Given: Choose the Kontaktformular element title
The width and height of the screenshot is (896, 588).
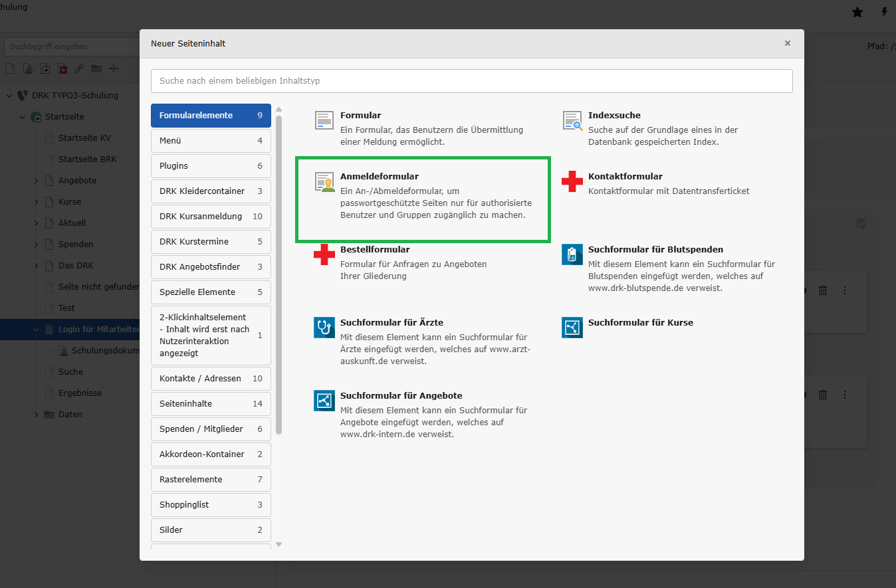Looking at the screenshot, I should (625, 177).
